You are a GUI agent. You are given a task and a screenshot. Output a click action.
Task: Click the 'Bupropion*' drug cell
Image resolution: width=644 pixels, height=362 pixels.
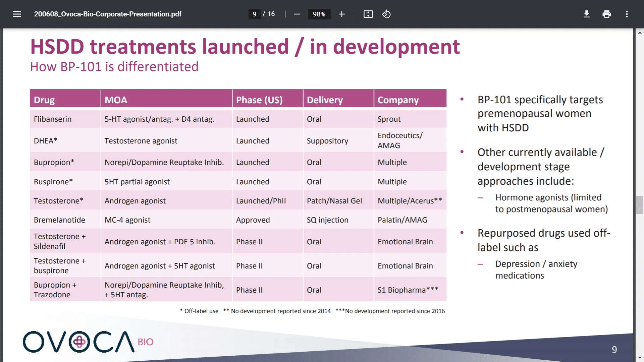coord(65,162)
